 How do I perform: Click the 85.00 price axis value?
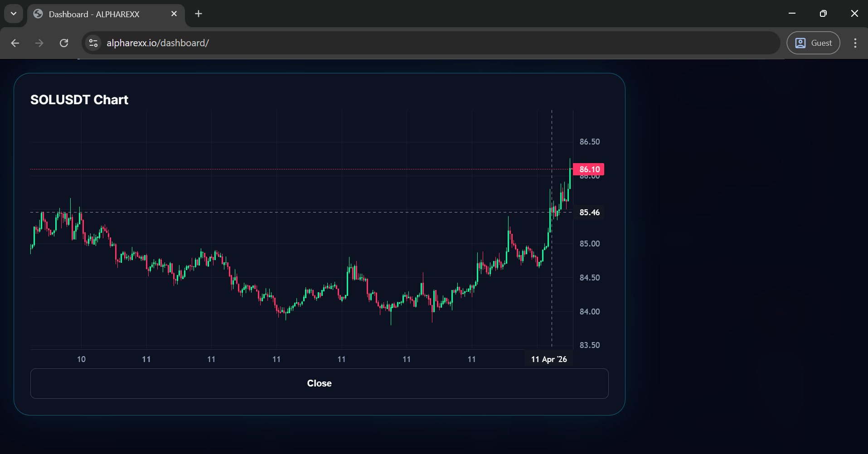590,244
